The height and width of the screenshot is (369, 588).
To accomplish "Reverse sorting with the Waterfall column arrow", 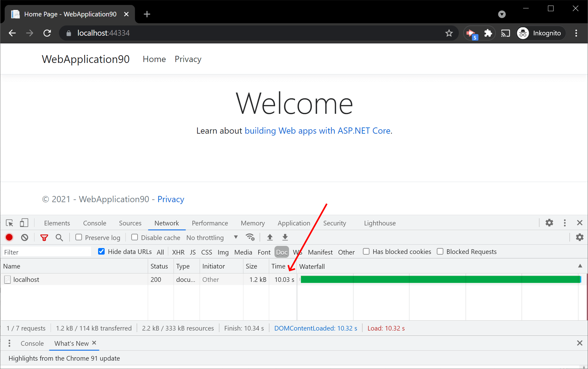I will [x=580, y=266].
